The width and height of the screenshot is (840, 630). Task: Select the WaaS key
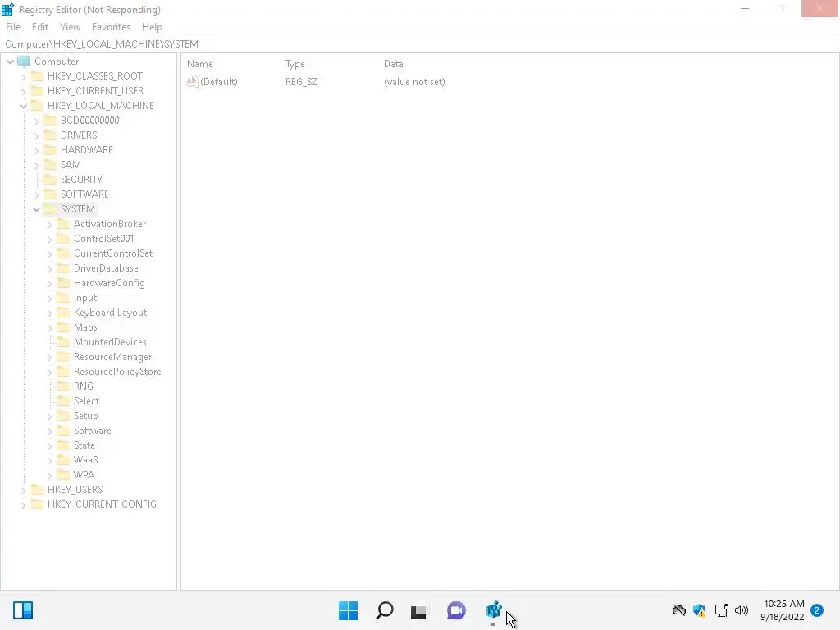[85, 459]
